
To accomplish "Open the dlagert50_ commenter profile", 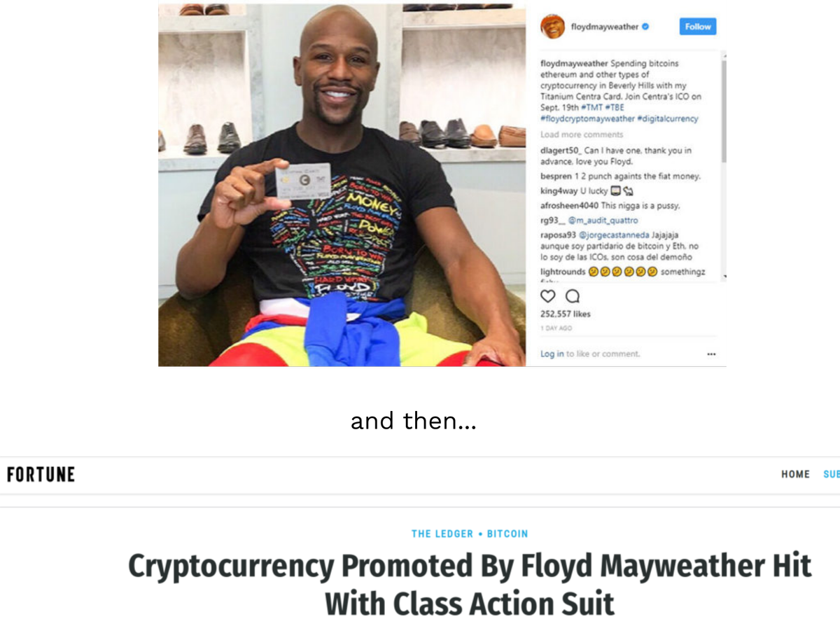I will click(x=561, y=151).
